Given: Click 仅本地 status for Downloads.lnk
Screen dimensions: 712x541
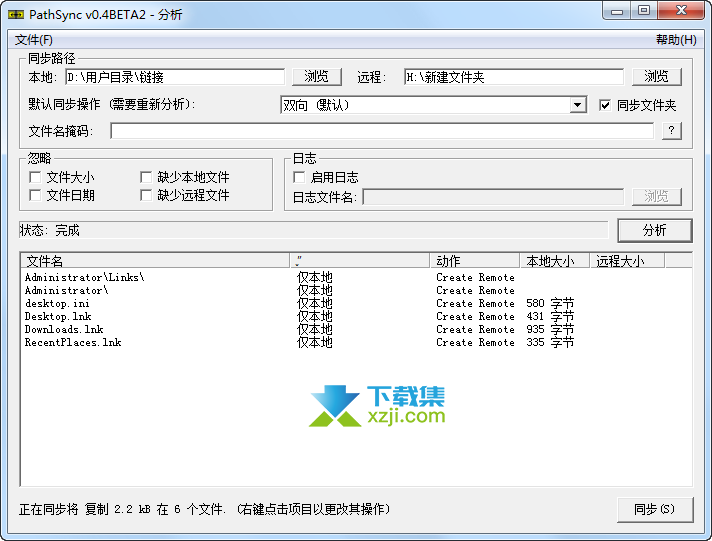Looking at the screenshot, I should [x=315, y=329].
